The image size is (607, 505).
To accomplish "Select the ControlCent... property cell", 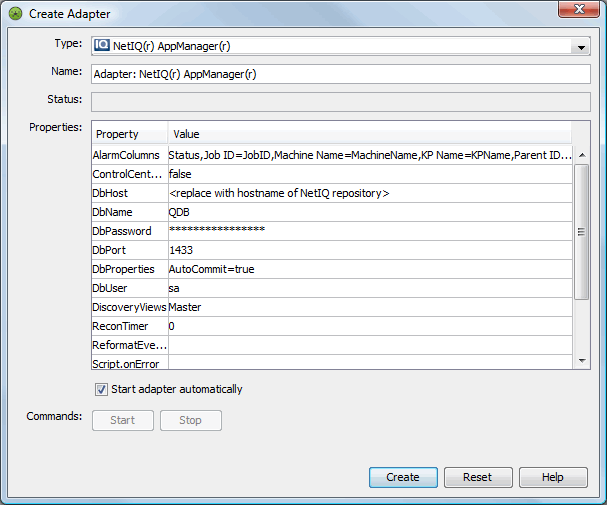I will tap(130, 174).
